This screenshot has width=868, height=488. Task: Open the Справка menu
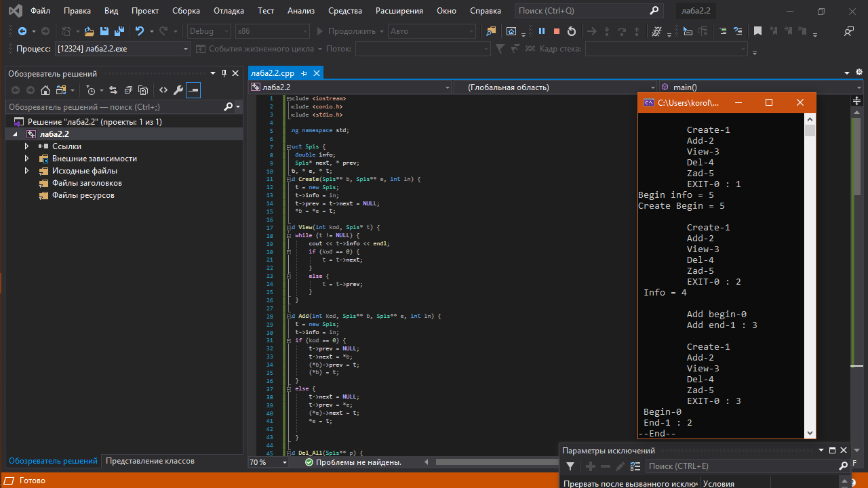click(486, 11)
